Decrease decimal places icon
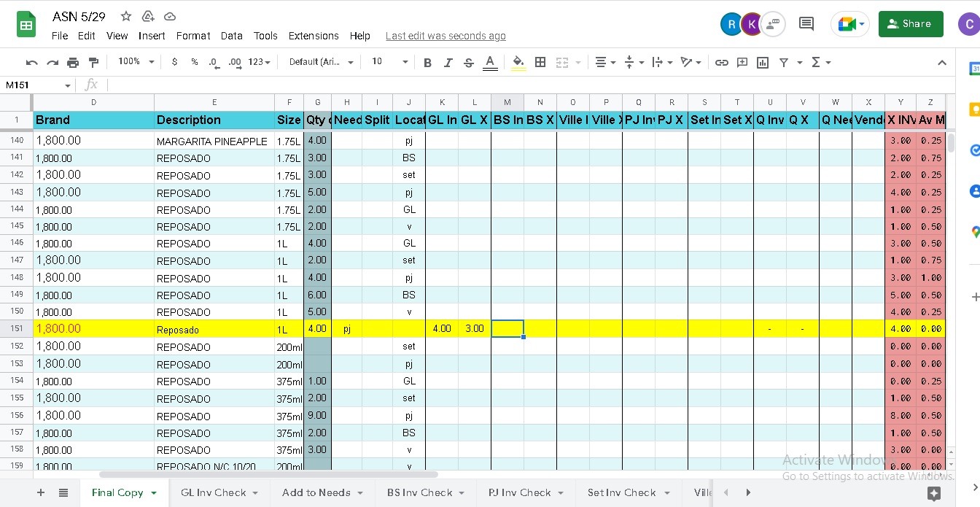980x507 pixels. coord(214,62)
